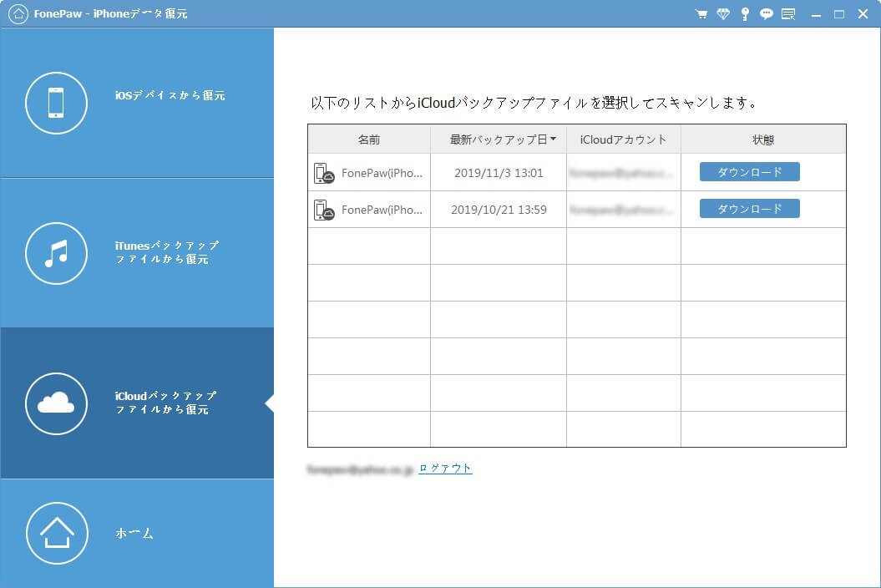This screenshot has height=588, width=881.
Task: Maximize the FonePaw window
Action: 839,14
